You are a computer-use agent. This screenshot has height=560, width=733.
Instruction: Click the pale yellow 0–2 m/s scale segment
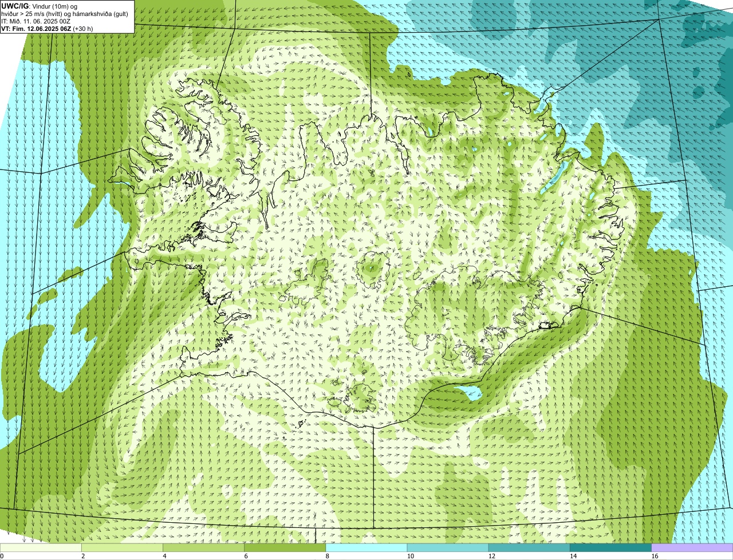point(41,548)
